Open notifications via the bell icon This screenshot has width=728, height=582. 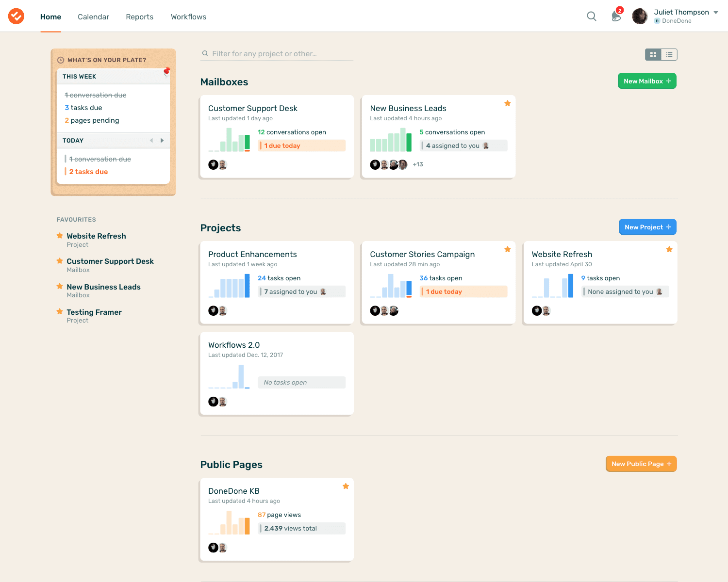click(615, 16)
